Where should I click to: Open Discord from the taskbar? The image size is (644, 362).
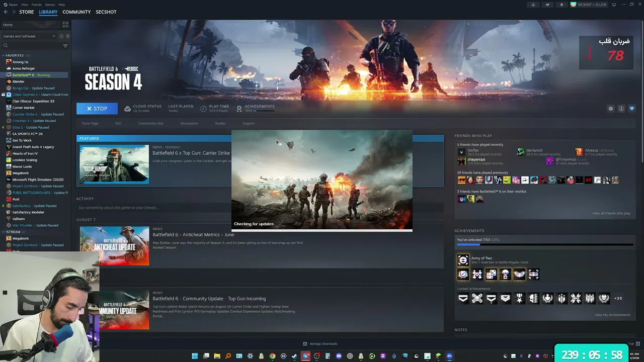[339, 356]
